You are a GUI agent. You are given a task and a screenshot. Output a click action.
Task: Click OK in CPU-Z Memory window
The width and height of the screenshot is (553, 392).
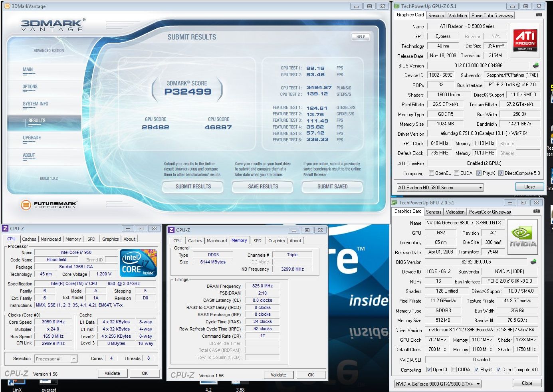pyautogui.click(x=311, y=375)
